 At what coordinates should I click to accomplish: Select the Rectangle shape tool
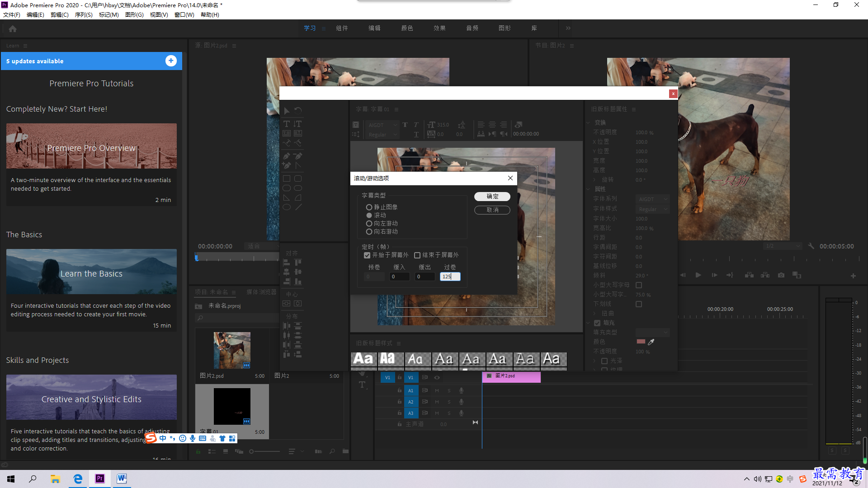pos(287,178)
